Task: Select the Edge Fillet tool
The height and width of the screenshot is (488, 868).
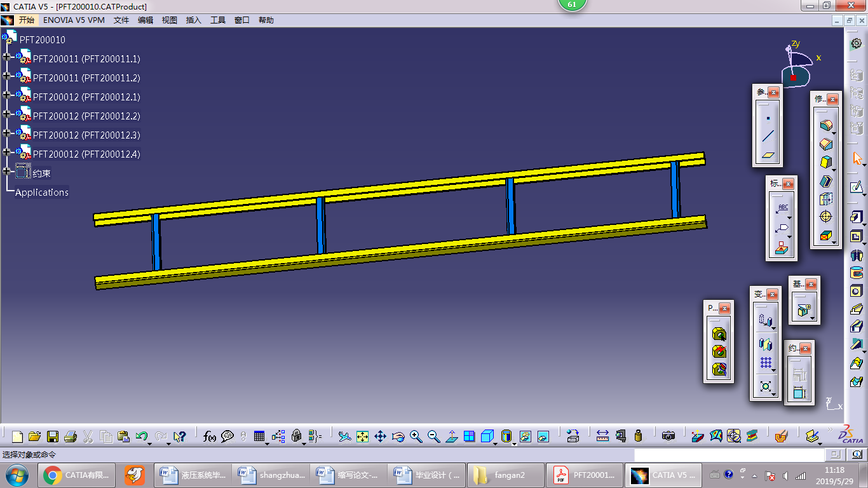Action: coord(825,126)
